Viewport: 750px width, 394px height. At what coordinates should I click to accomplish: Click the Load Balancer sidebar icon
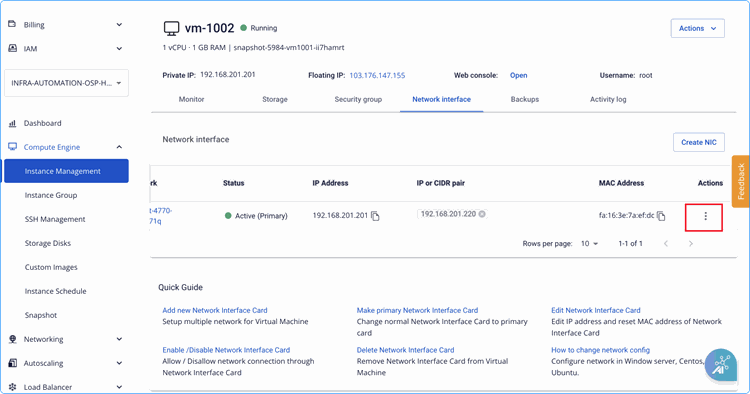12,387
